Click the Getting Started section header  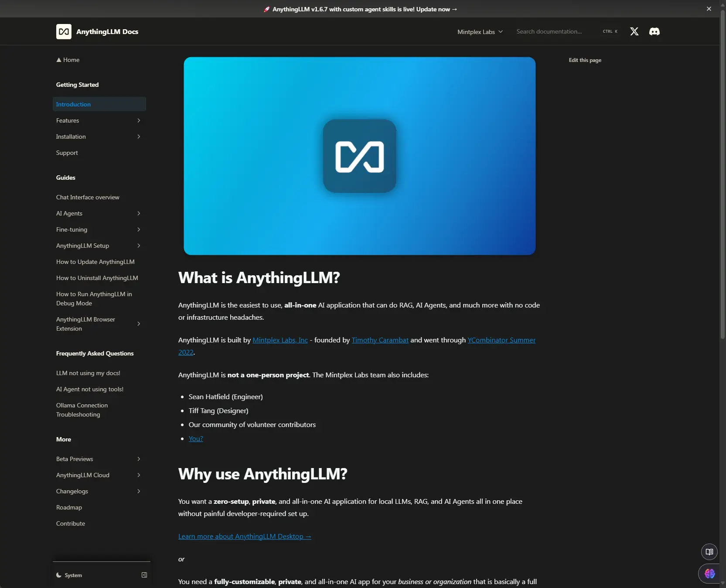tap(78, 85)
